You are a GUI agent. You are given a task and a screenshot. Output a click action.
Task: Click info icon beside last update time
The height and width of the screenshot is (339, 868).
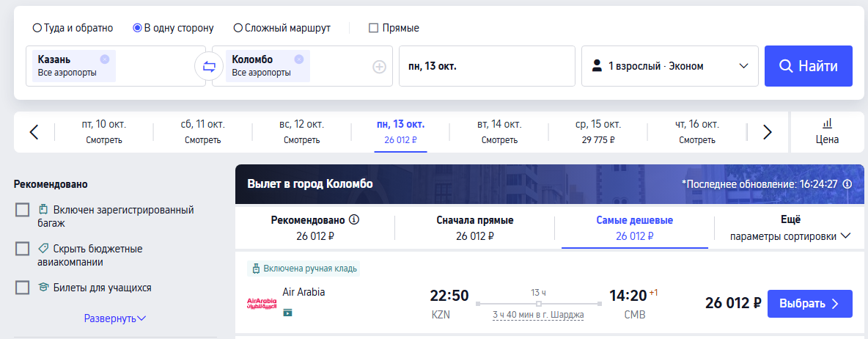847,184
